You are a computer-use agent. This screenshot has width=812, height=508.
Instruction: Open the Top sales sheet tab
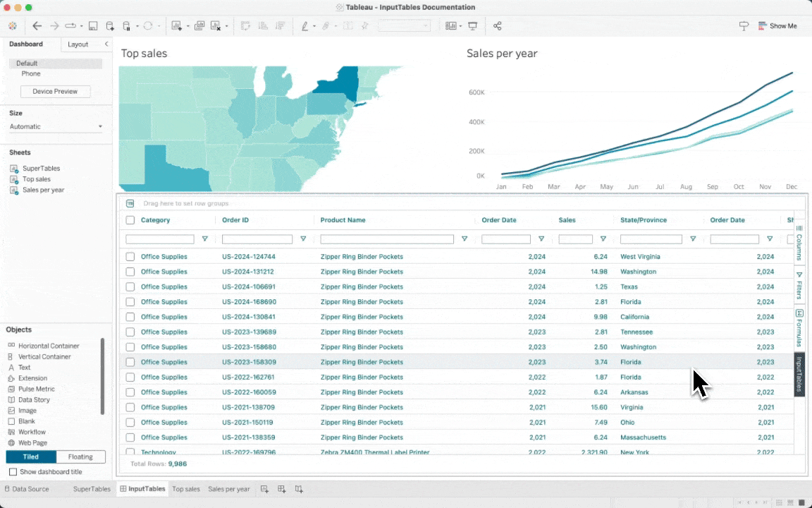tap(186, 489)
